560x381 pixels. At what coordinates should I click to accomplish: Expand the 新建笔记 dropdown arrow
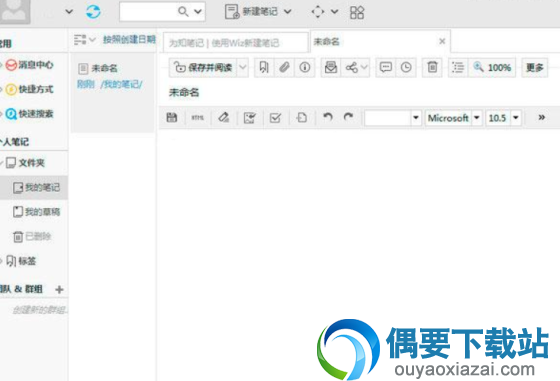tap(288, 12)
